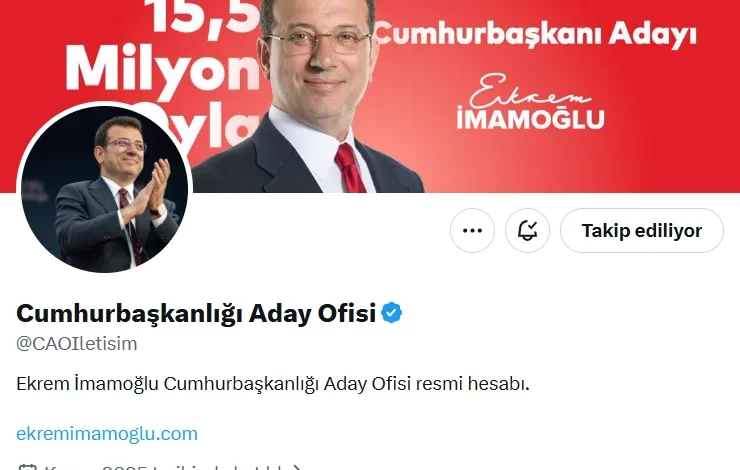
Task: Click the red tie in banner portrait
Action: (351, 168)
